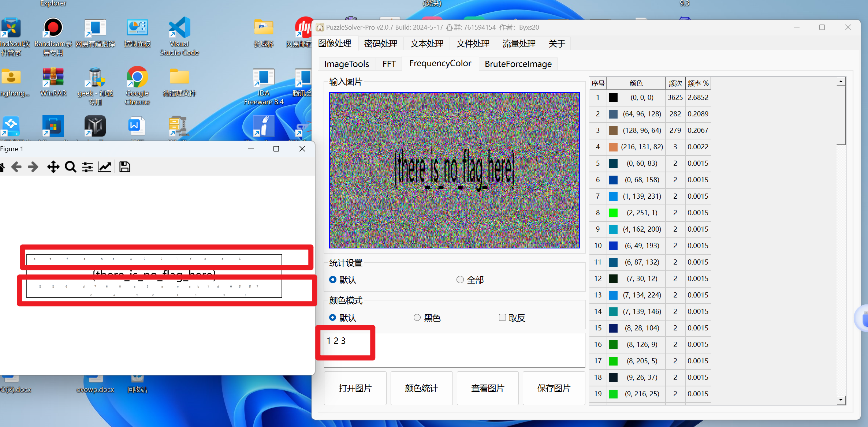Enable the 取反 checkbox
The height and width of the screenshot is (427, 868).
(x=502, y=318)
